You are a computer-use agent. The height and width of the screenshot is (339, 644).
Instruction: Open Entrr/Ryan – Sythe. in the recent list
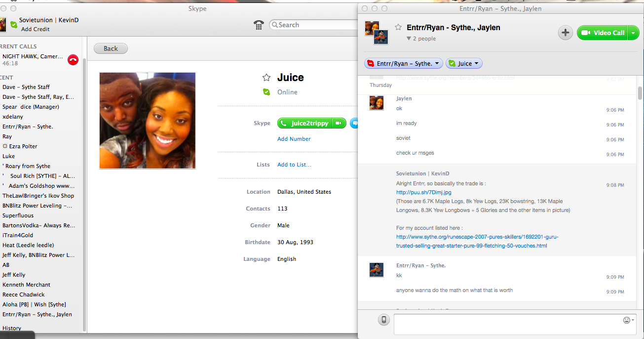tap(28, 127)
